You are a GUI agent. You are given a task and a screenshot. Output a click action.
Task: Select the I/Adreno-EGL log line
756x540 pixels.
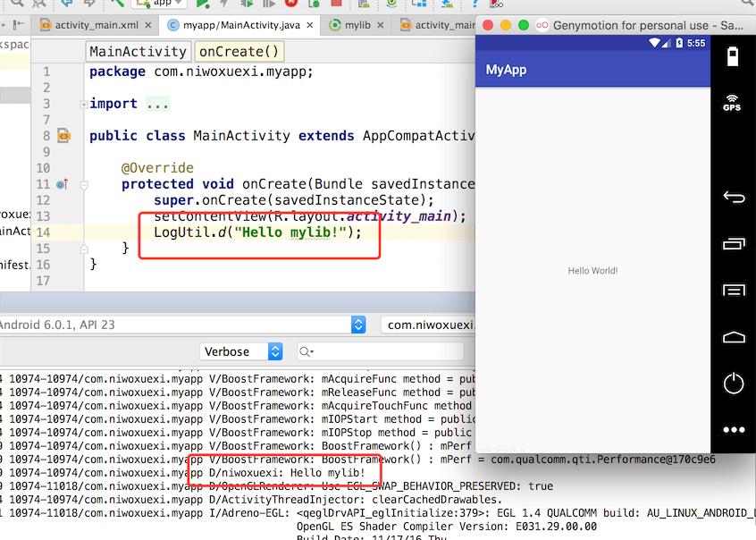tap(378, 513)
